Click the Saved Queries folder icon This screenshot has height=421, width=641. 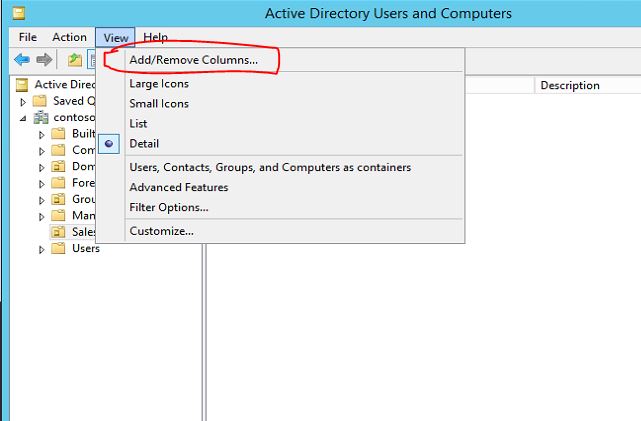point(40,101)
